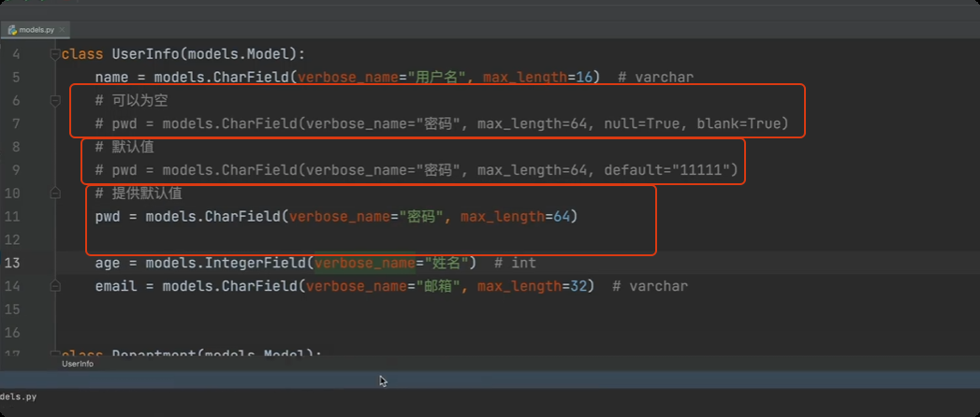Click the "用户名" string on line 5
This screenshot has height=417, width=980.
(x=437, y=78)
